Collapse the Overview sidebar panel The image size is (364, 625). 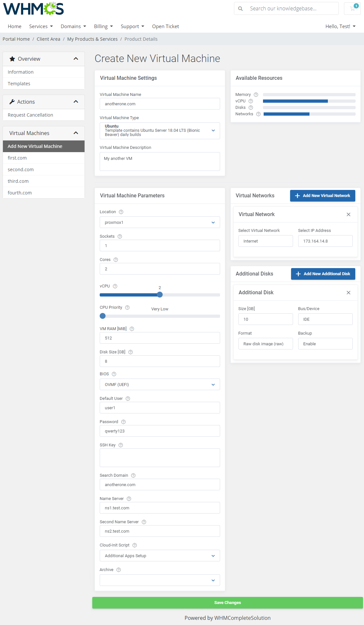tap(76, 59)
